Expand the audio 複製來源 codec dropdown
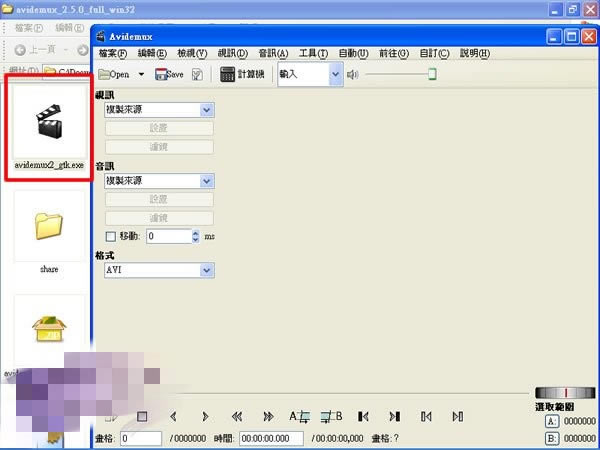The width and height of the screenshot is (600, 450). 206,181
